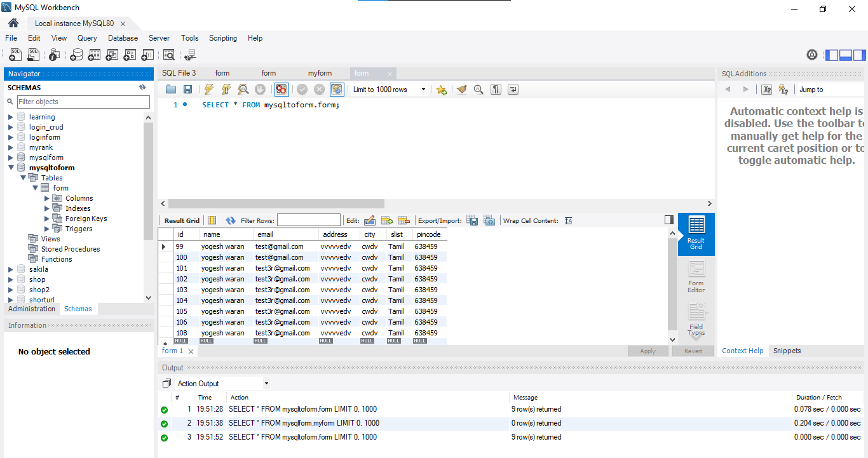Screen dimensions: 868x458
Task: Toggle bottom output panel visibility
Action: pos(846,55)
